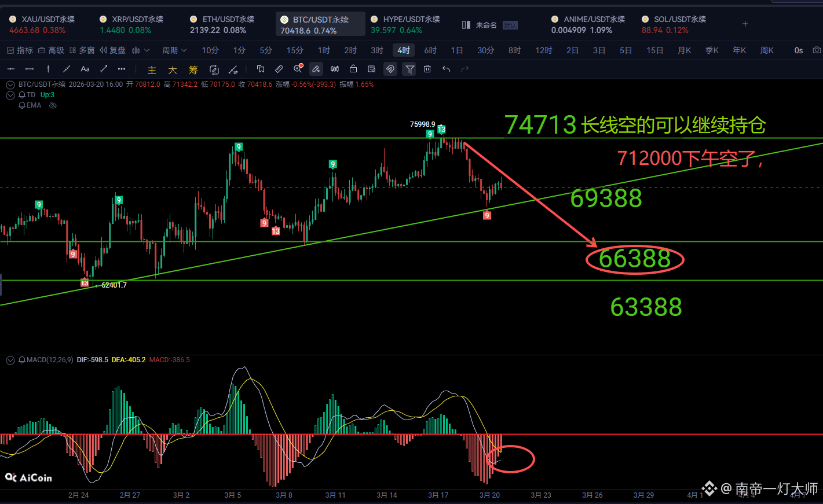Toggle the lock drawings button
Viewport: 823px width, 504px height.
353,69
